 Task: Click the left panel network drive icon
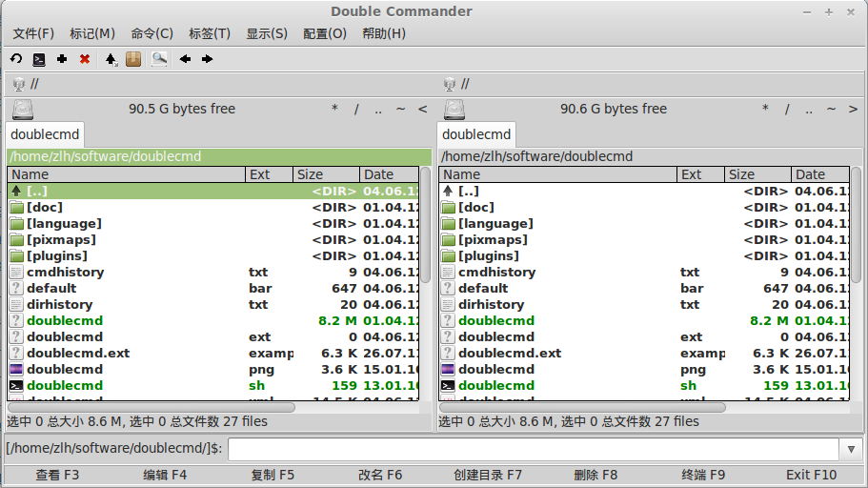[x=19, y=84]
